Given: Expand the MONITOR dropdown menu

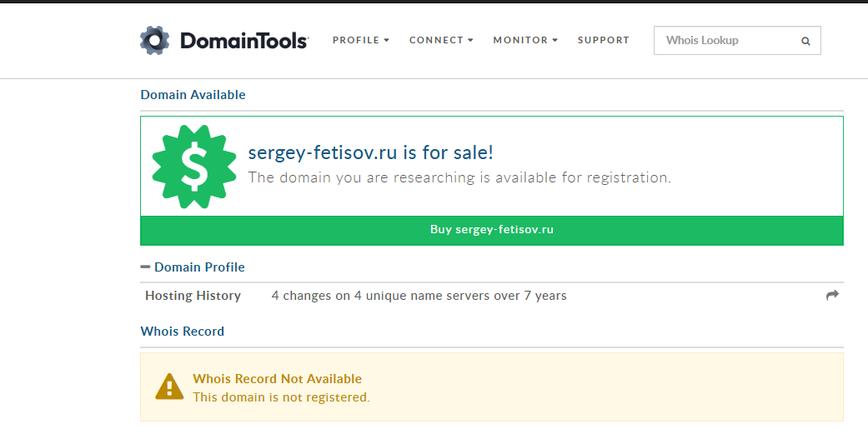Looking at the screenshot, I should 525,40.
